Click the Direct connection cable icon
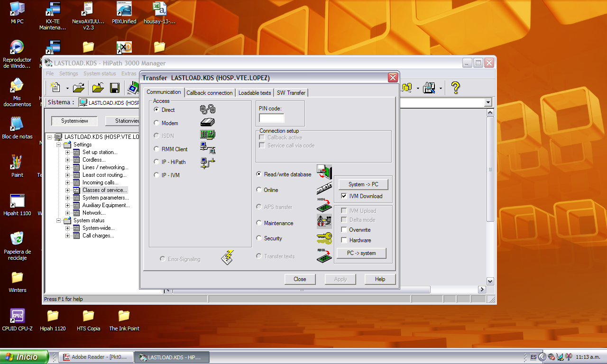This screenshot has height=364, width=607. (208, 109)
